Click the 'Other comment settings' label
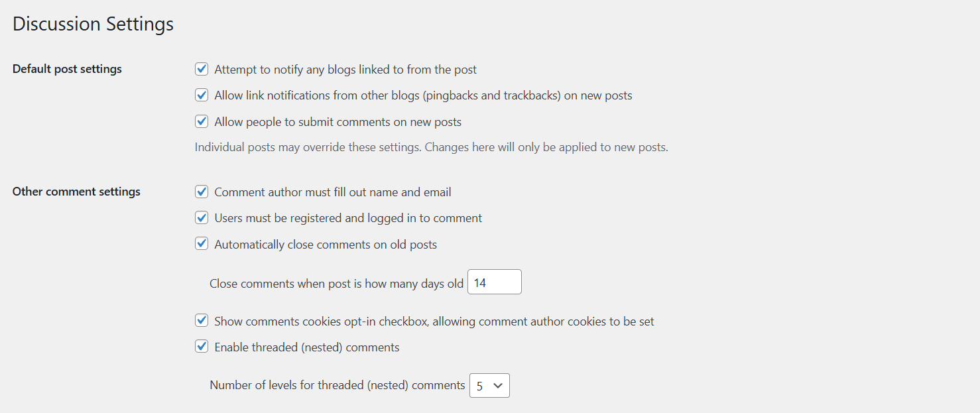Screen dimensions: 980x413 click(76, 191)
